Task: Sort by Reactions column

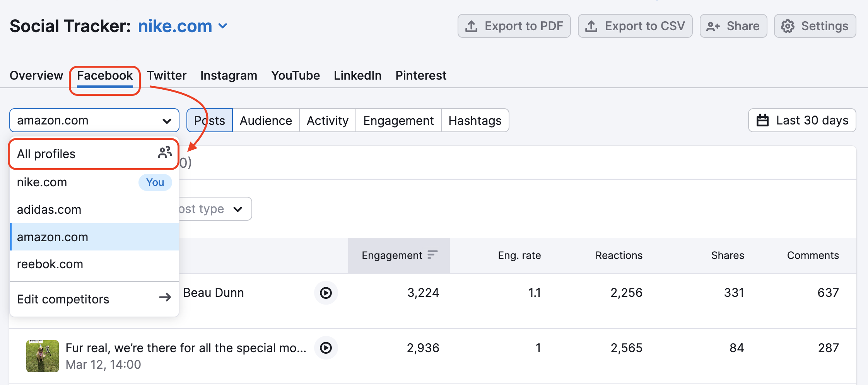Action: (x=619, y=256)
